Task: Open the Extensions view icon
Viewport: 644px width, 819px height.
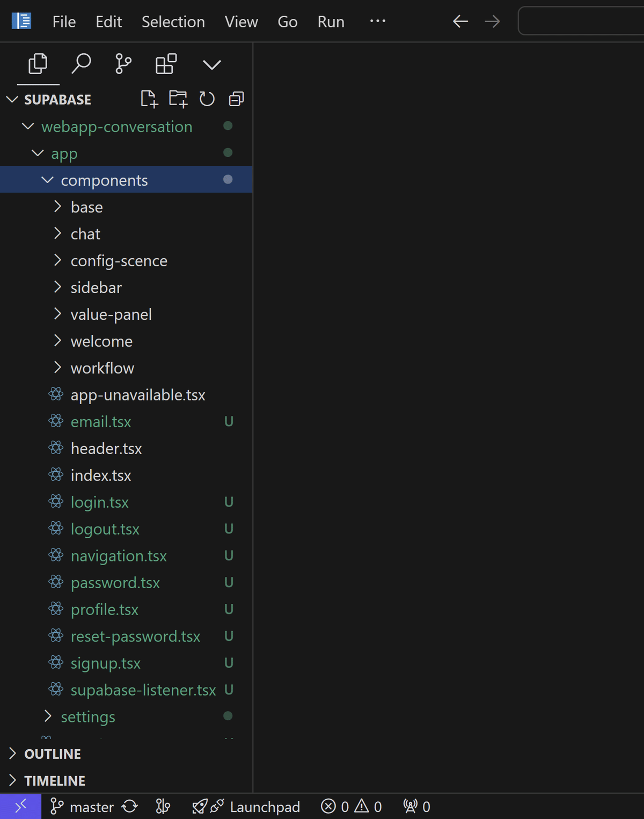Action: tap(166, 64)
